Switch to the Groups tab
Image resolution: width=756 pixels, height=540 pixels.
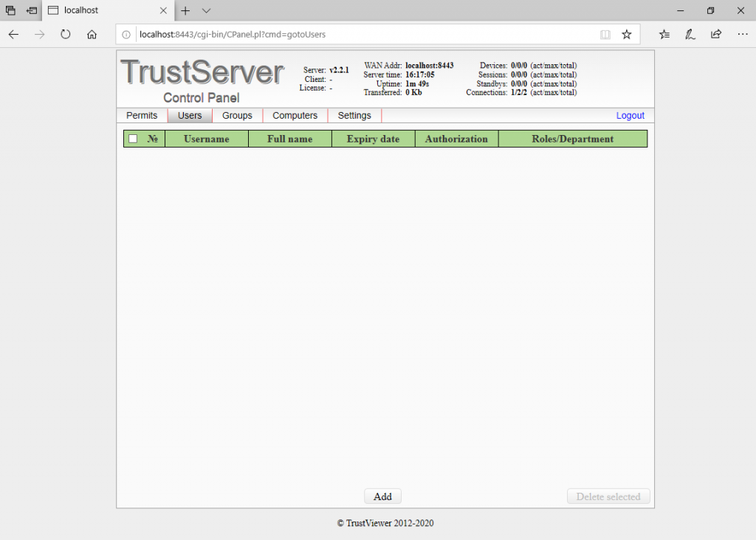coord(237,116)
